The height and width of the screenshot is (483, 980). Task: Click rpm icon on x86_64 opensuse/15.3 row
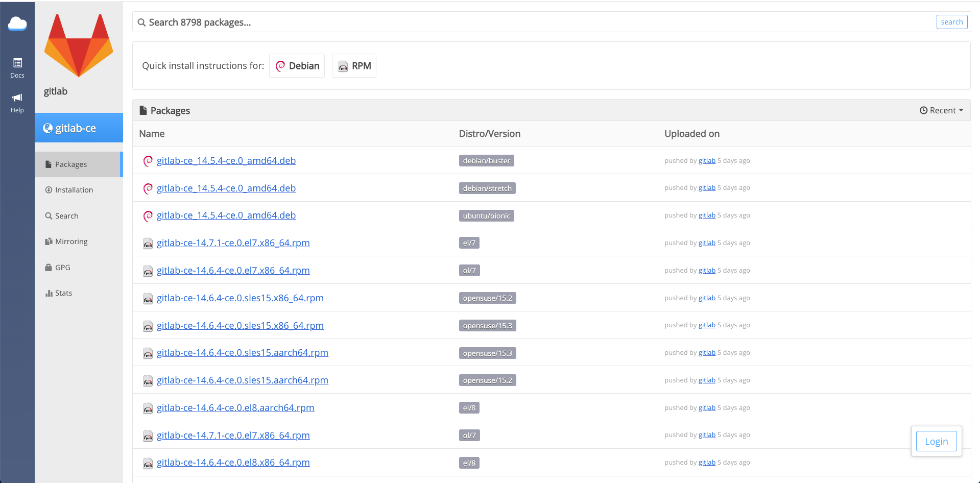click(x=148, y=326)
